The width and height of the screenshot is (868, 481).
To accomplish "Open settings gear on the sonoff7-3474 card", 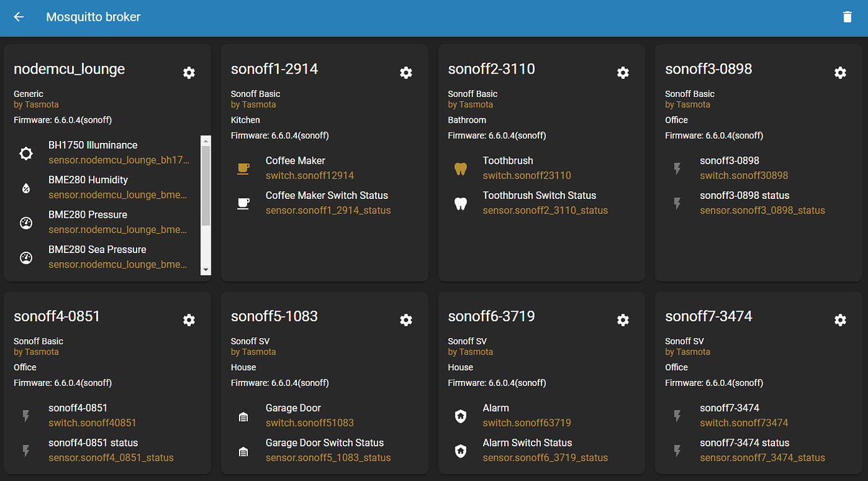I will [840, 320].
